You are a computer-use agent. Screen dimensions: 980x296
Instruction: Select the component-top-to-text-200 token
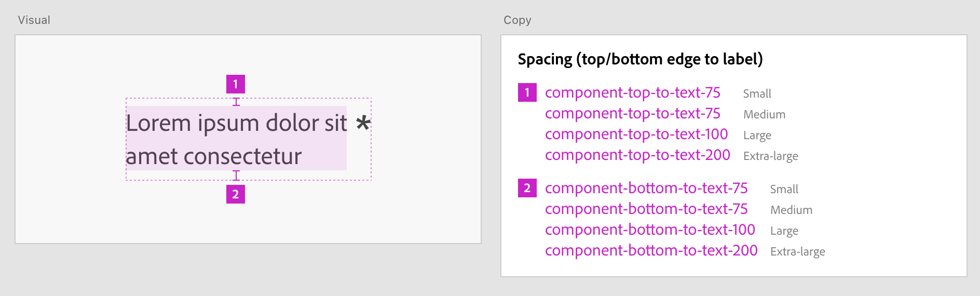point(637,155)
